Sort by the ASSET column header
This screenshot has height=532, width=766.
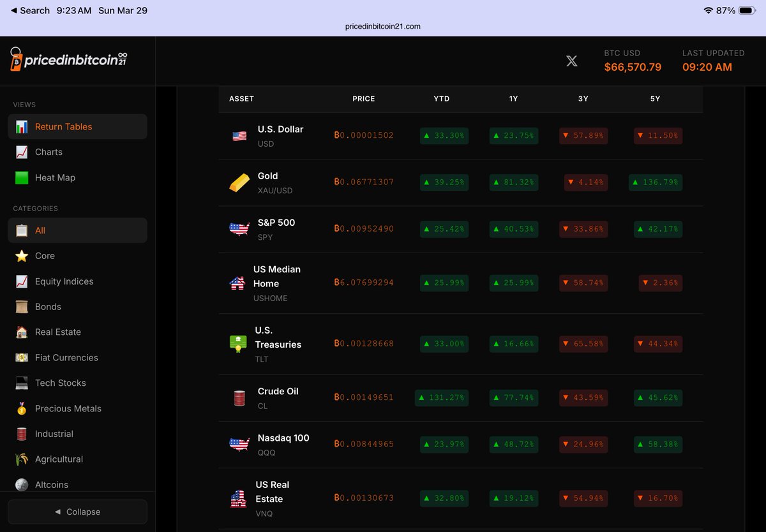(241, 99)
